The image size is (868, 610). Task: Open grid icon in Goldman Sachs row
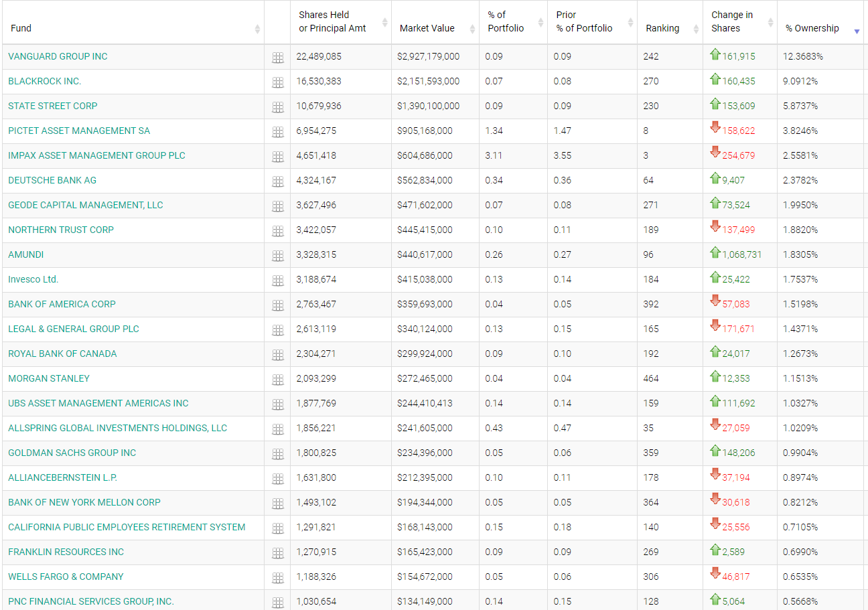pos(278,454)
